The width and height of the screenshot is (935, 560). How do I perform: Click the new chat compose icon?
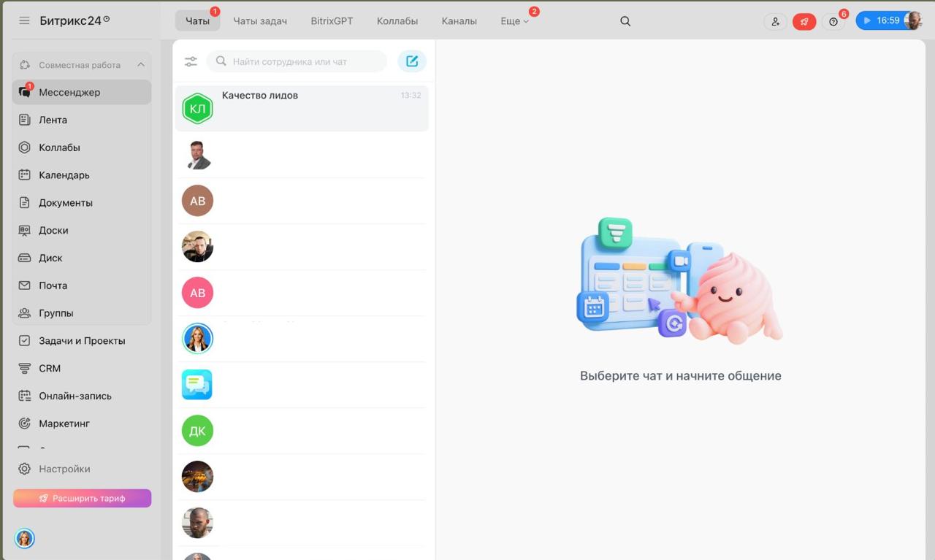pyautogui.click(x=412, y=61)
